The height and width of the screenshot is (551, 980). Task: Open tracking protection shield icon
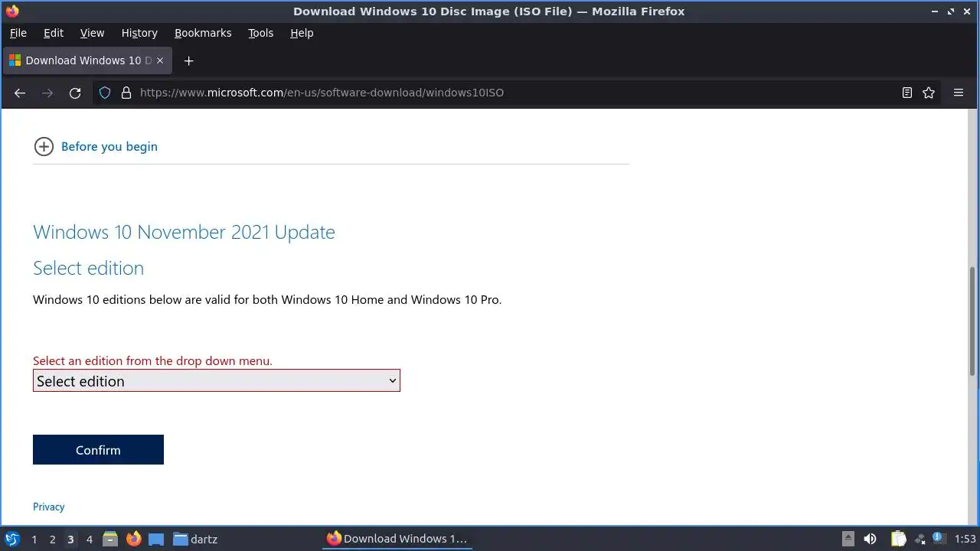(105, 93)
